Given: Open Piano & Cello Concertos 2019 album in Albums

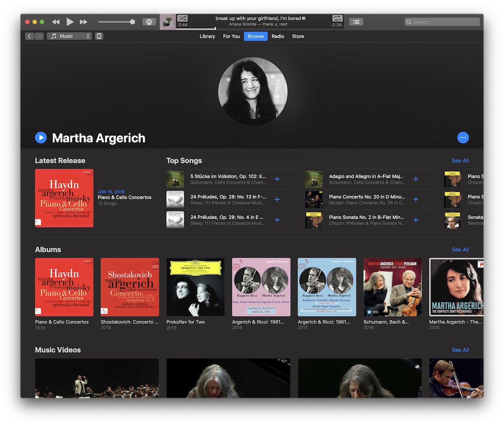Looking at the screenshot, I should pos(64,287).
